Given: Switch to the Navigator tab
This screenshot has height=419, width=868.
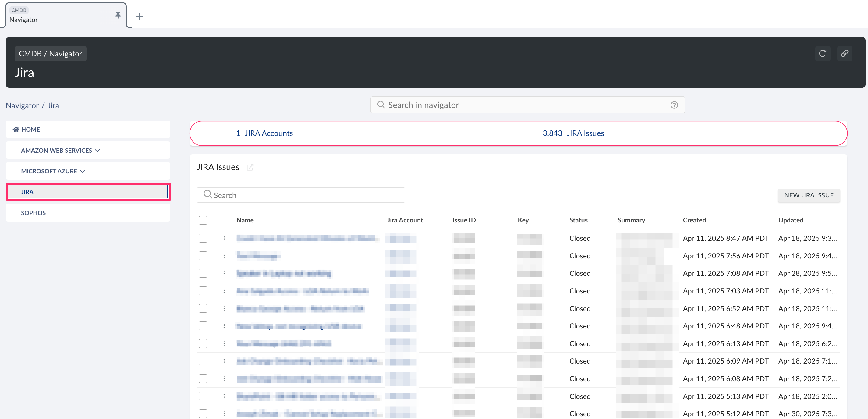Looking at the screenshot, I should [x=51, y=20].
